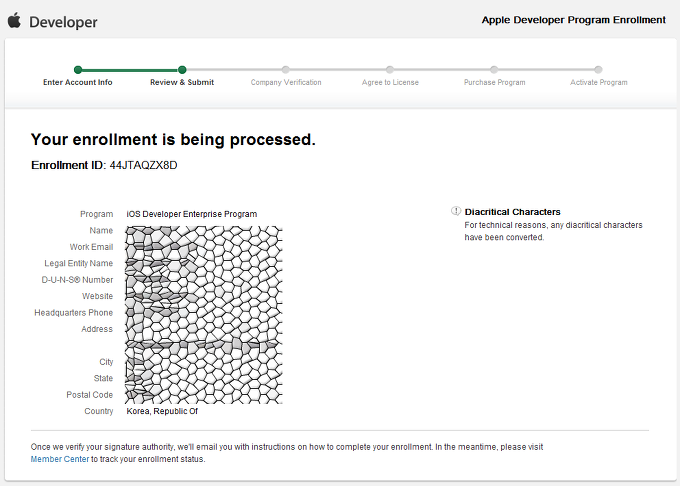Click the Company Verification progress dot
Screen dimensions: 680x486
tap(285, 69)
